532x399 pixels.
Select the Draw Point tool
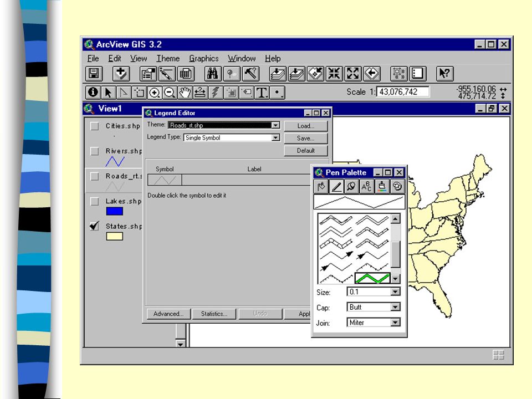tap(277, 93)
